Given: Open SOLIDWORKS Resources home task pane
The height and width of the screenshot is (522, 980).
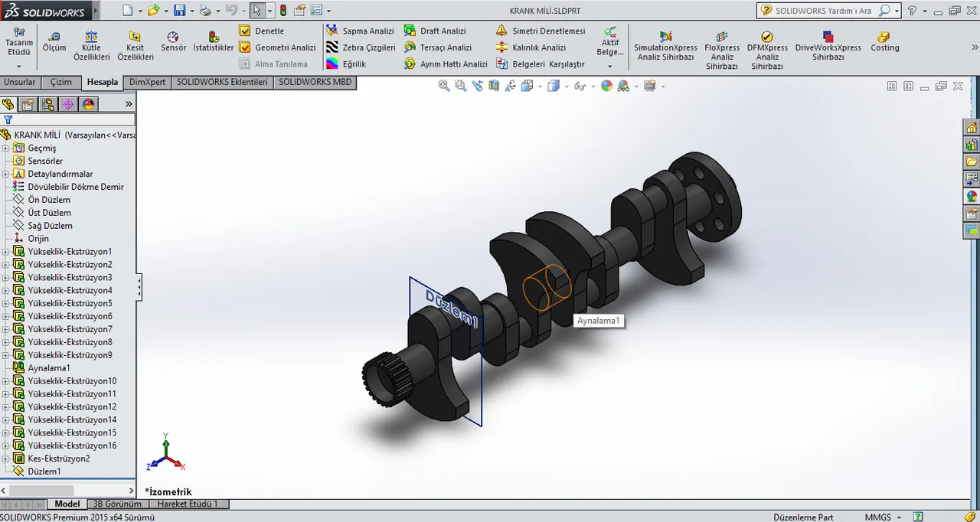Looking at the screenshot, I should coord(972,128).
